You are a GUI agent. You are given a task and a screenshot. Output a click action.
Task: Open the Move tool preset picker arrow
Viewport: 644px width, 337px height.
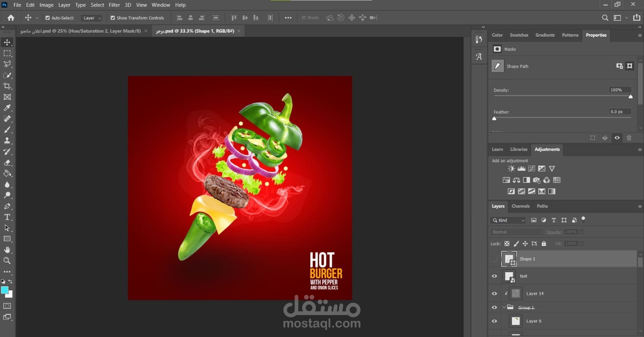[x=37, y=18]
